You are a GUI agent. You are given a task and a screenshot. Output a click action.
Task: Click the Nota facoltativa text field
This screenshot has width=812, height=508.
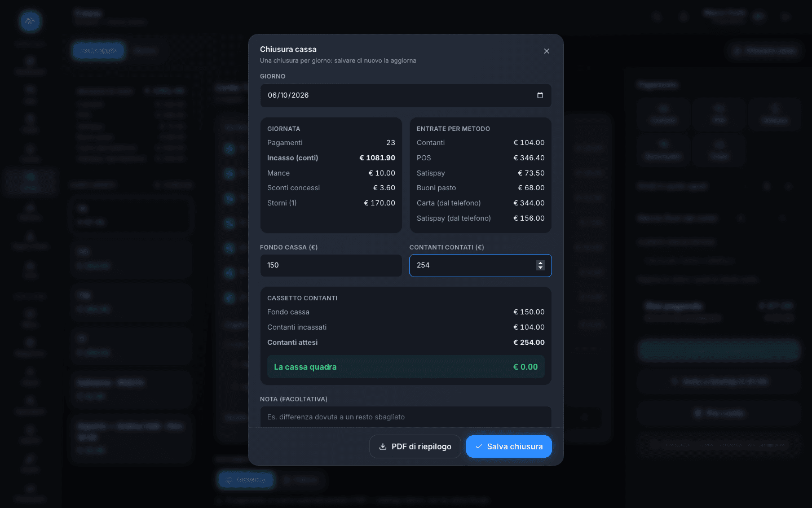tap(406, 417)
